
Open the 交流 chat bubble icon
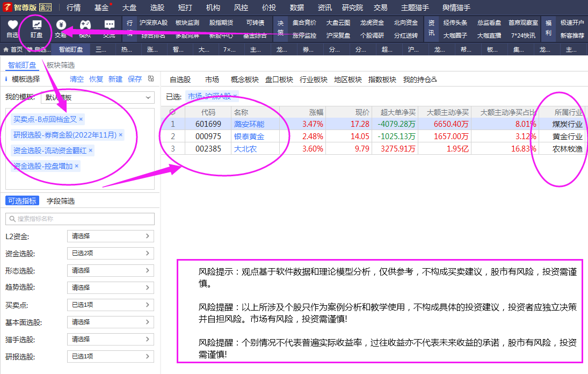pos(110,25)
